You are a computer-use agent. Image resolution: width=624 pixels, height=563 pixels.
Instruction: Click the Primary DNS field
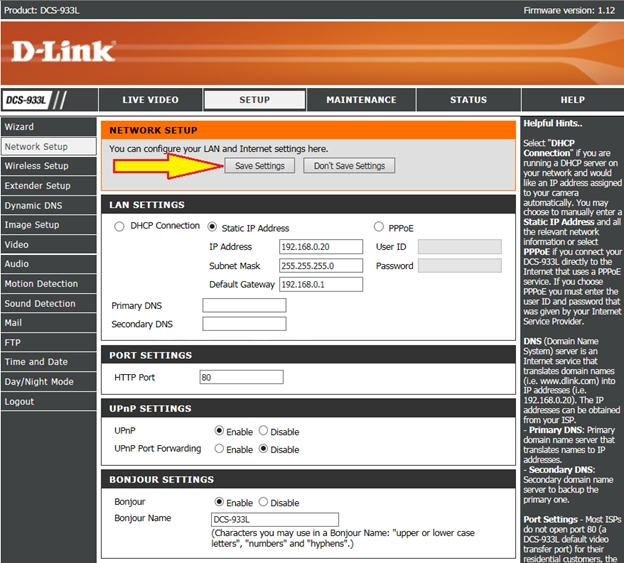pos(244,305)
